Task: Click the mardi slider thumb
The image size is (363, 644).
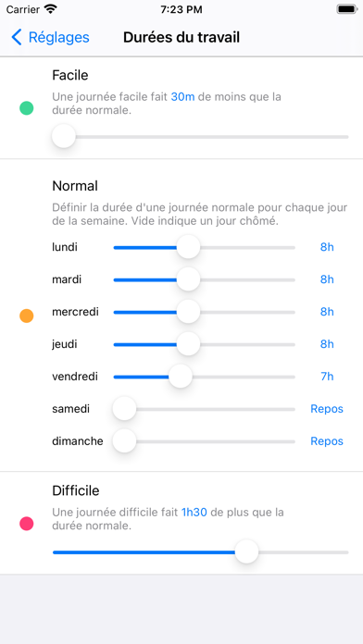Action: tap(188, 279)
